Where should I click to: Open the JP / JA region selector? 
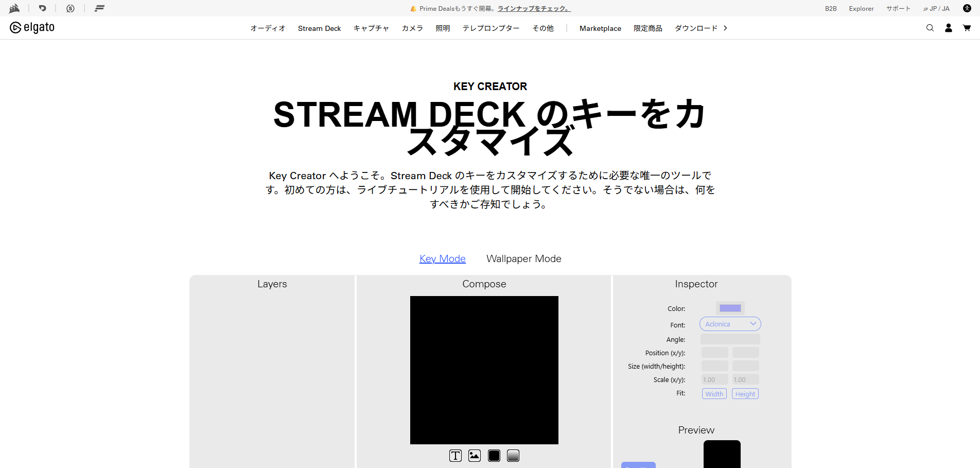tap(936, 9)
